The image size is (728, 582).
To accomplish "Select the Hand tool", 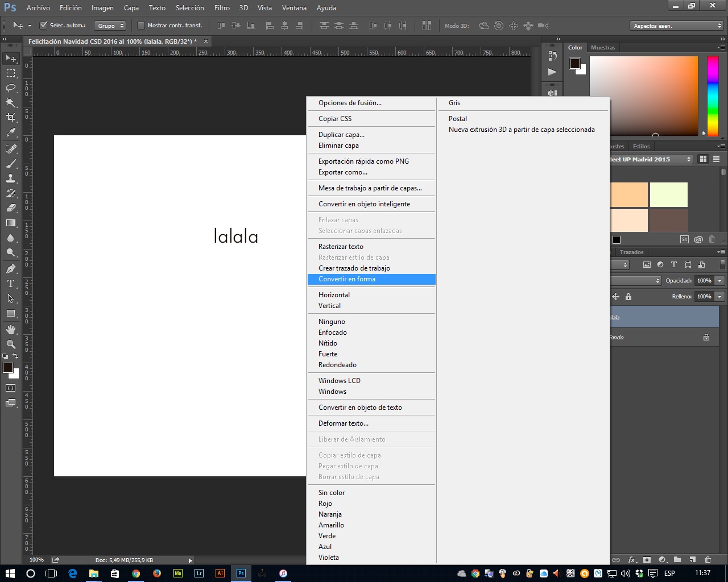I will tap(11, 330).
